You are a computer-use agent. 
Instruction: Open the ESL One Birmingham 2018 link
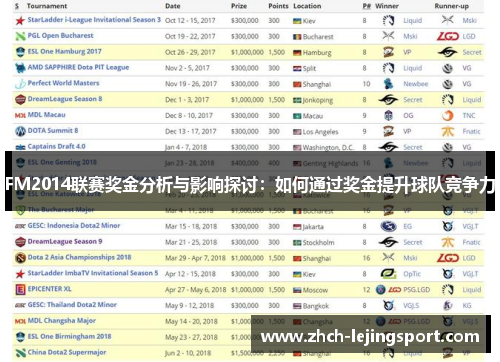tap(69, 336)
